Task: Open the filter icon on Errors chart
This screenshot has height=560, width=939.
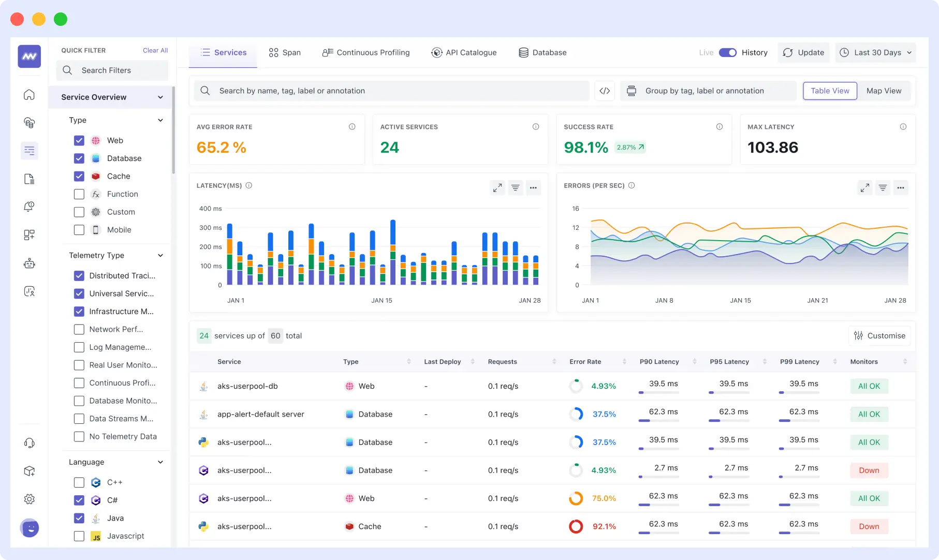Action: pyautogui.click(x=883, y=188)
